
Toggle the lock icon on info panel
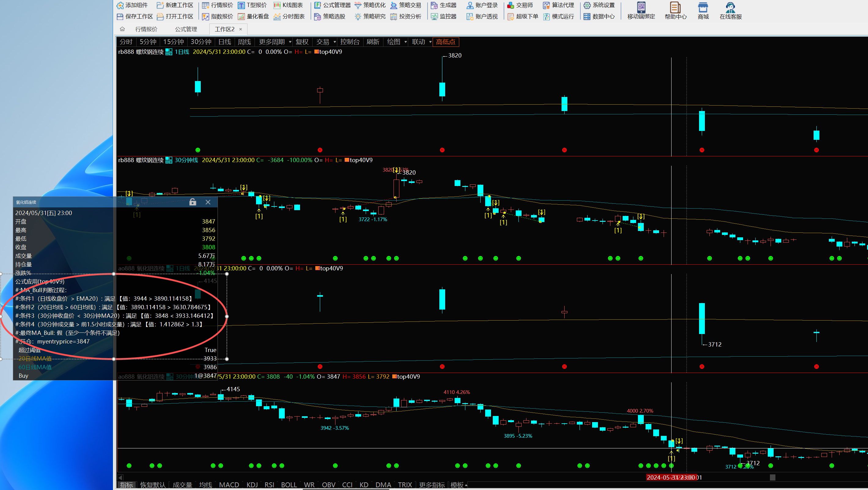[x=192, y=202]
